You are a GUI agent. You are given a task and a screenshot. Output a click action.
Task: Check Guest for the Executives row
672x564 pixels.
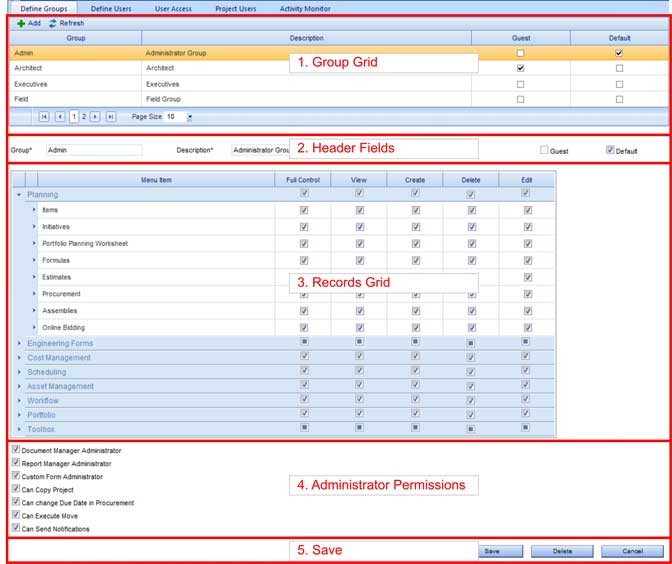(520, 84)
